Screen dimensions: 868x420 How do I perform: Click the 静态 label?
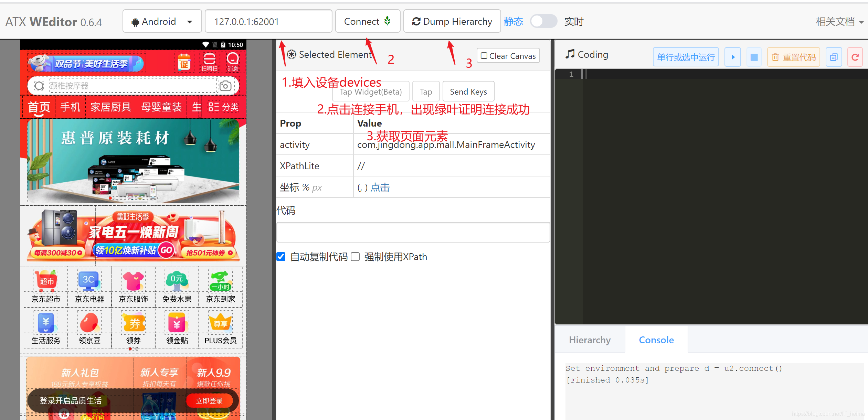(x=514, y=22)
